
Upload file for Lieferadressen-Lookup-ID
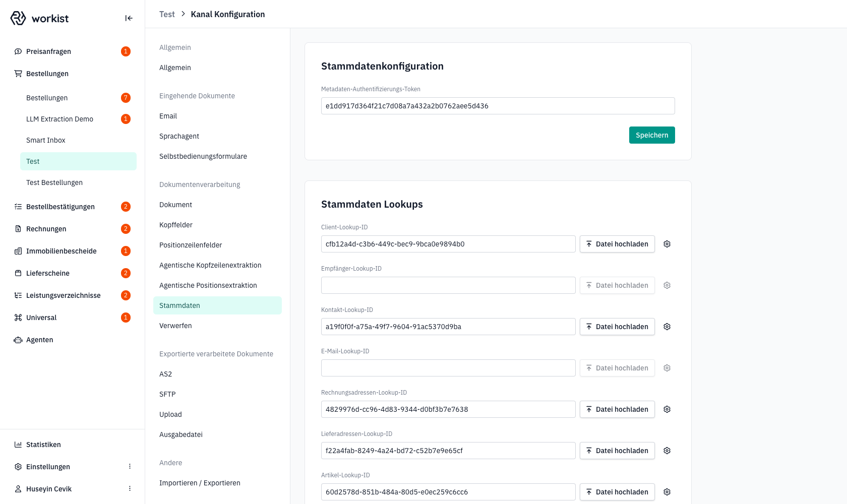pos(617,451)
